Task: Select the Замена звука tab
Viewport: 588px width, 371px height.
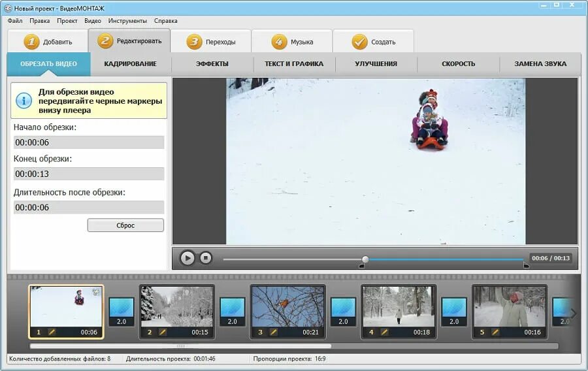Action: tap(540, 64)
